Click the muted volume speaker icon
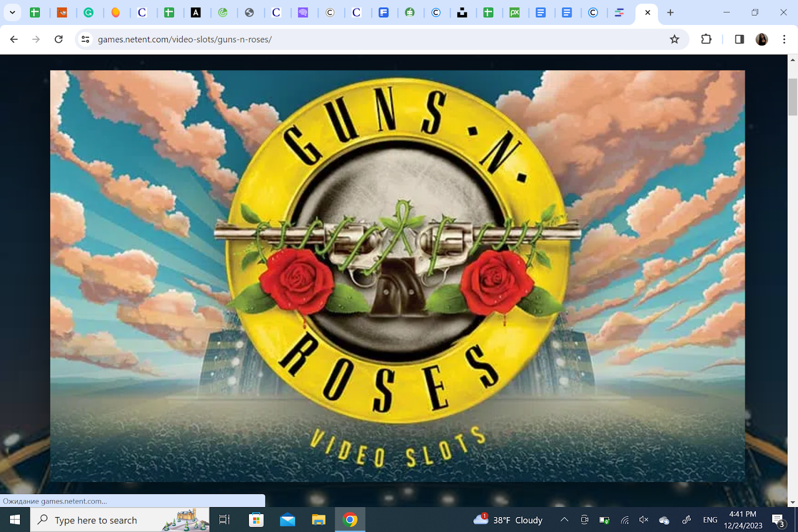Screen dimensions: 798x532 point(644,520)
